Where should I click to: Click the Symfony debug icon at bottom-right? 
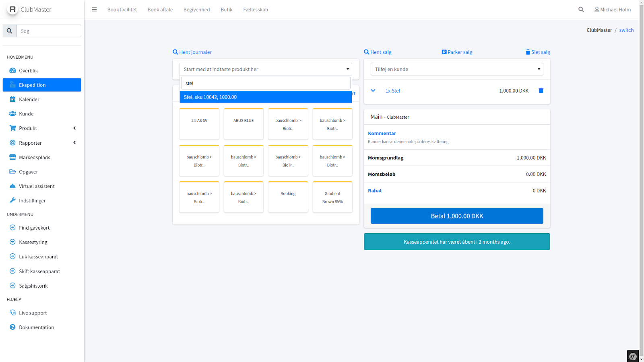click(x=633, y=356)
